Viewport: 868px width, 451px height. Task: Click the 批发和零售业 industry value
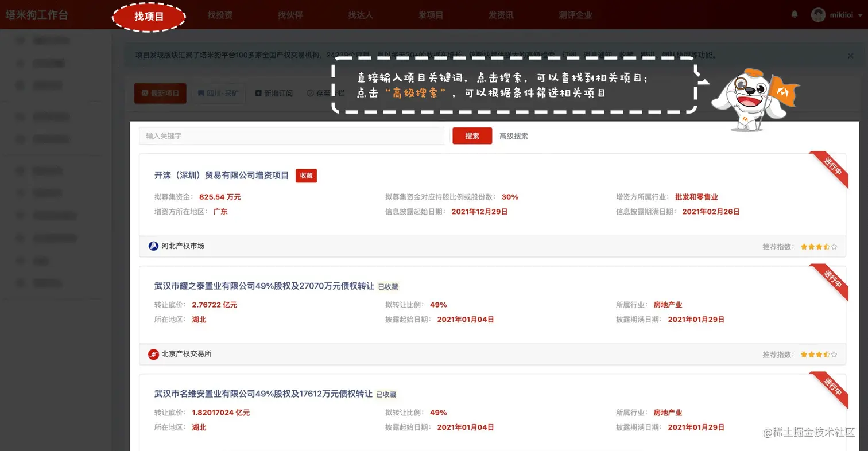(x=696, y=197)
